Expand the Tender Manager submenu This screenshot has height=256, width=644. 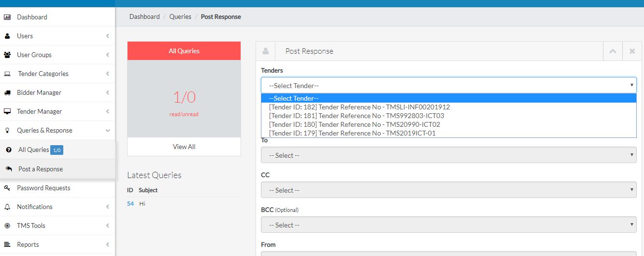(x=57, y=111)
